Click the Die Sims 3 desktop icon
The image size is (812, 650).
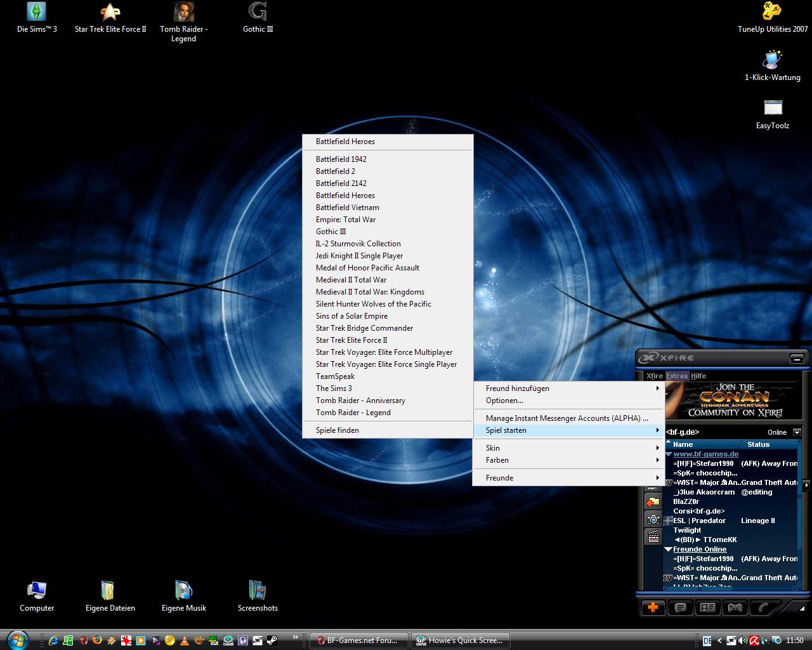point(37,18)
